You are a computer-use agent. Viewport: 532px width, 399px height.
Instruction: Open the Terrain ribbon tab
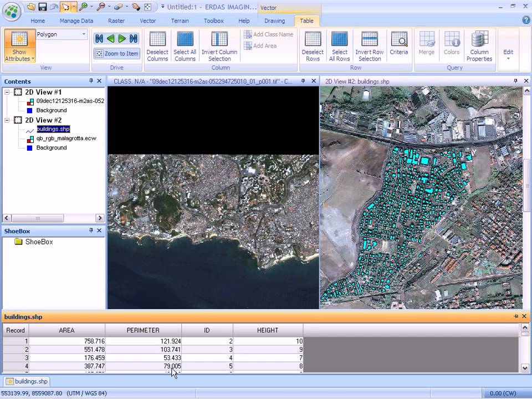[x=180, y=21]
